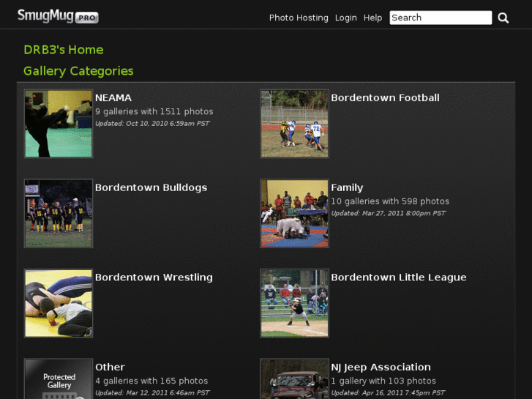The width and height of the screenshot is (532, 399).
Task: Select text '4 galleries with 165 photos'
Action: [x=151, y=381]
